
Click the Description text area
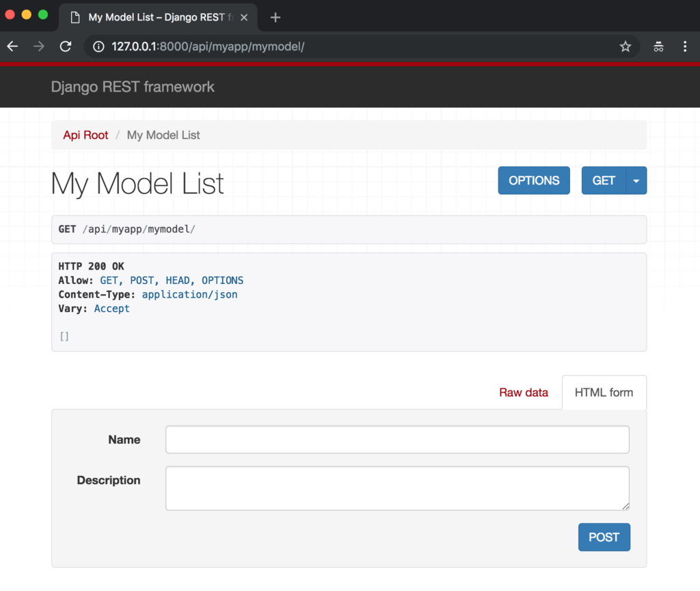397,488
